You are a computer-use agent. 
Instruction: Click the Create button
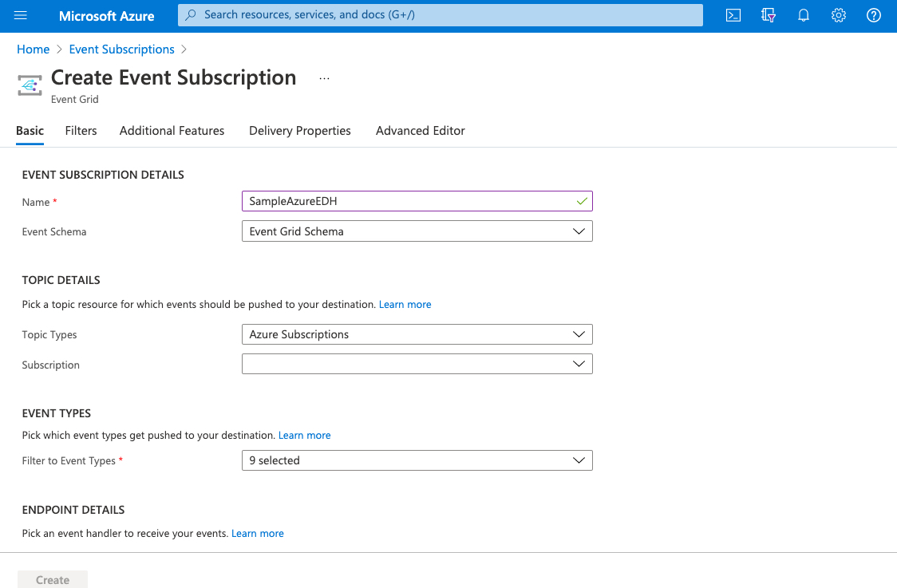[x=53, y=579]
